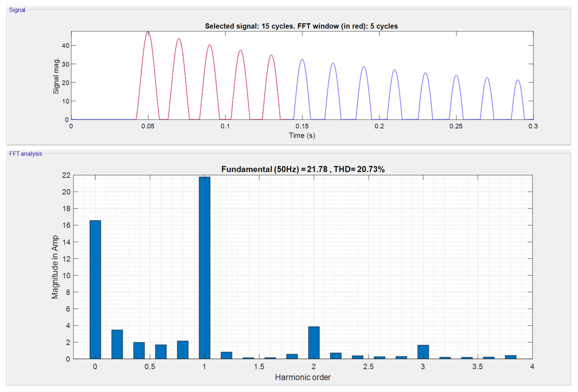Click the bar at harmonic order 0.8
Viewport: 578px width, 392px height.
183,350
